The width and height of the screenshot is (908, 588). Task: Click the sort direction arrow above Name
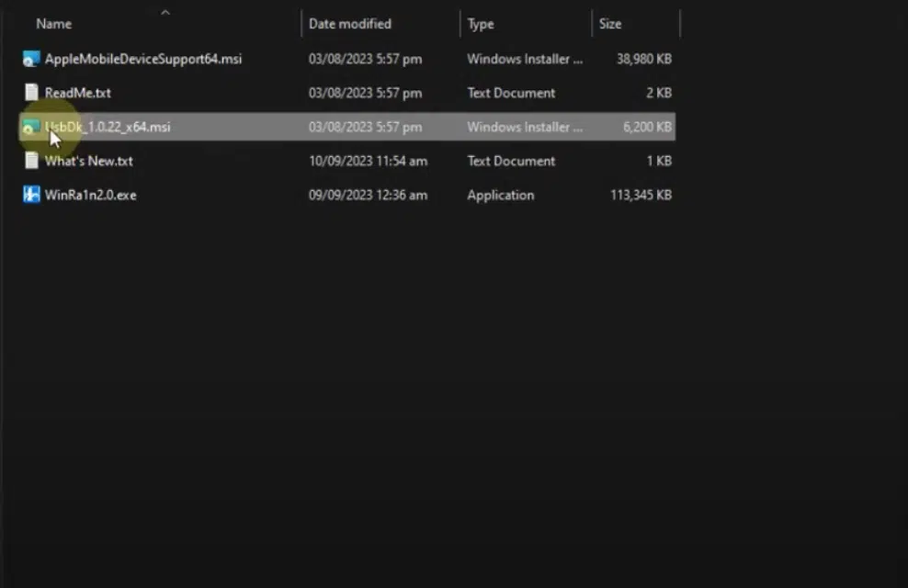point(165,12)
